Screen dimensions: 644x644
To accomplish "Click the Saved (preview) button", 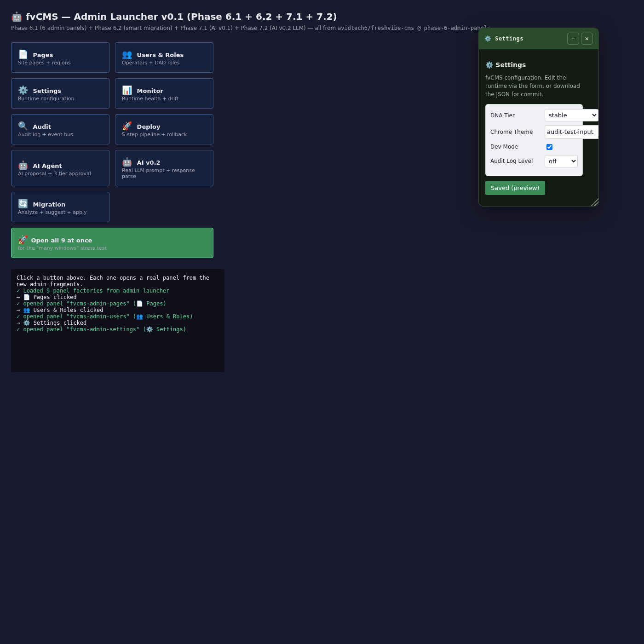I will (515, 188).
